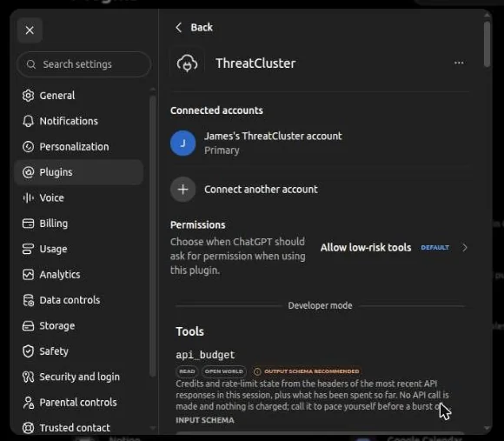The height and width of the screenshot is (441, 504).
Task: Click the ThreatCluster plugin cloud logo
Action: coord(187,63)
